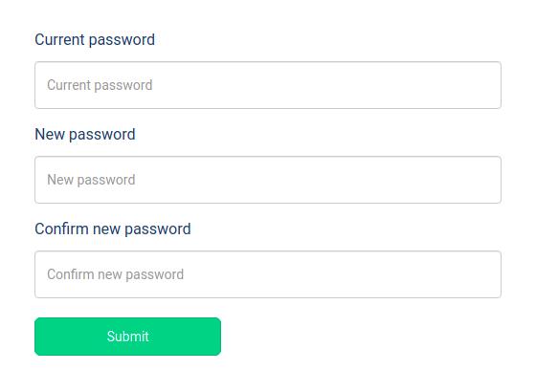
Task: Place cursor in the second password box
Action: [x=268, y=180]
